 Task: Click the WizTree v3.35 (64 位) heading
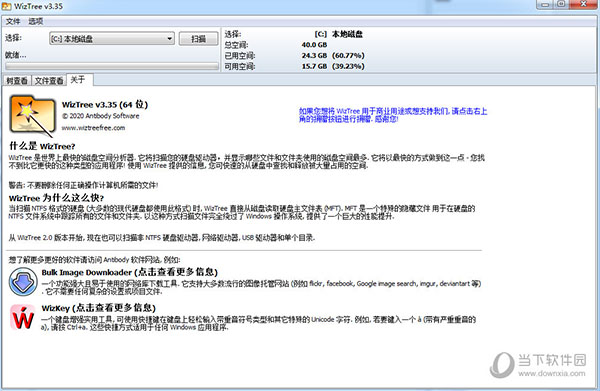[105, 104]
